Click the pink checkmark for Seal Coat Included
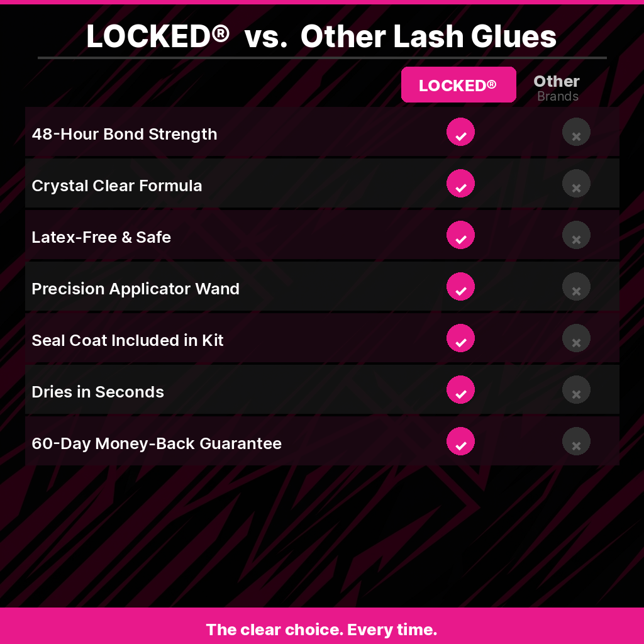This screenshot has height=644, width=644. click(x=460, y=338)
